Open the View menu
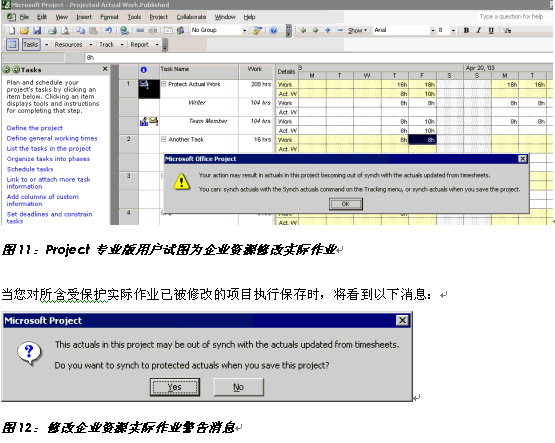Viewport: 555px width, 443px height. click(62, 17)
